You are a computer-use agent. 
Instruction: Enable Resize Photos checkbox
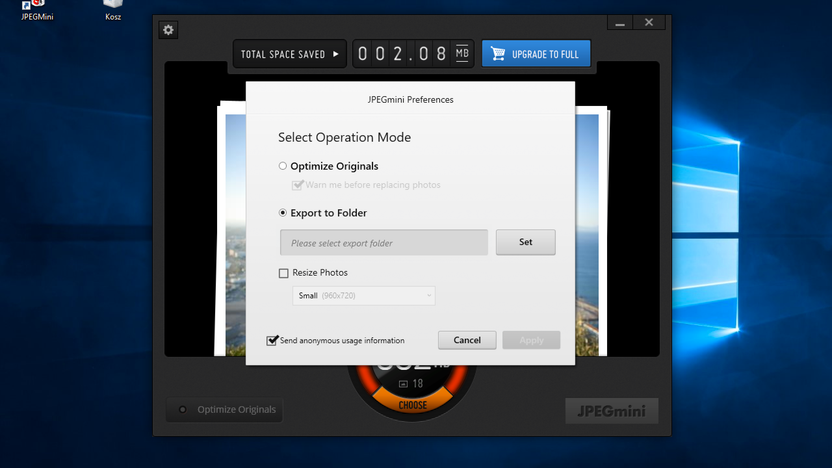pos(284,273)
